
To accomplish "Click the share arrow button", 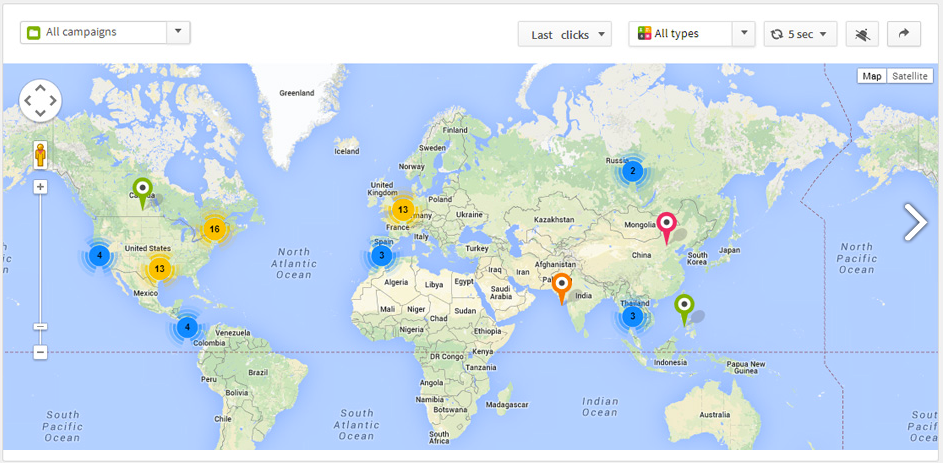I will point(904,34).
